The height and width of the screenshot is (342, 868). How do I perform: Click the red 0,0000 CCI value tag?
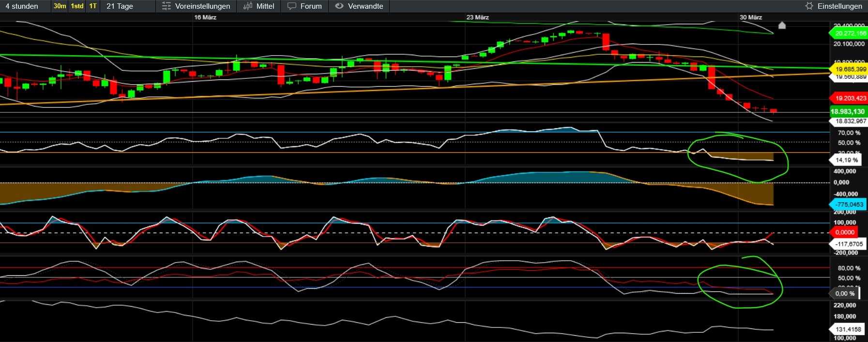844,232
